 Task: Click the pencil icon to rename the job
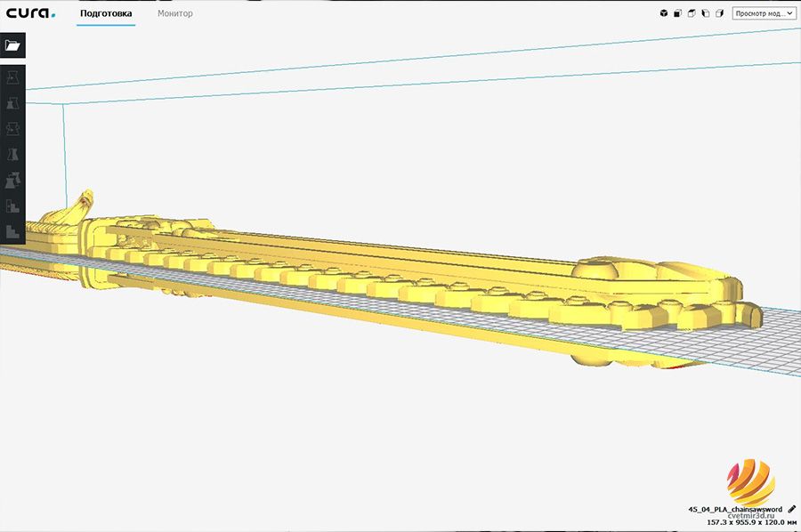[792, 509]
